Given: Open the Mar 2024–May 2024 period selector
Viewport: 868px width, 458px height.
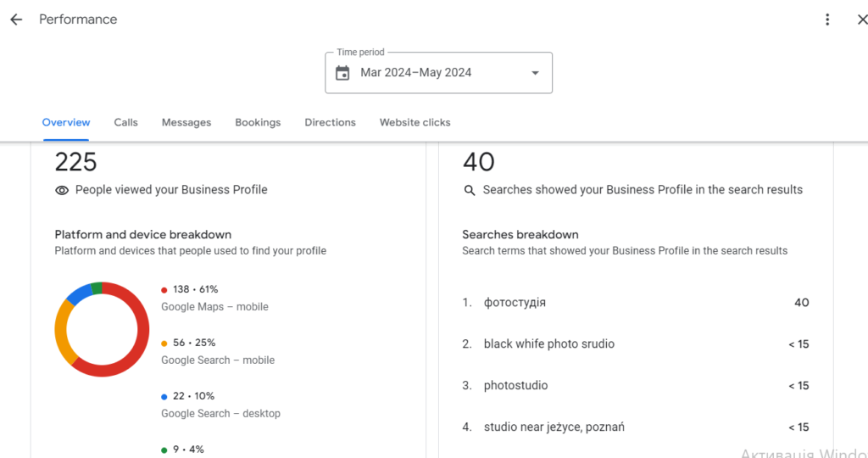Looking at the screenshot, I should coord(438,73).
